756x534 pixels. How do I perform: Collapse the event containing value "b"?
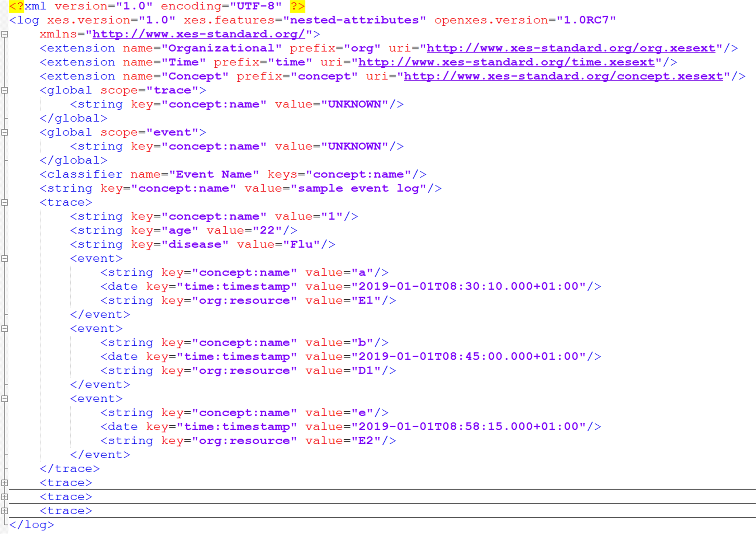pyautogui.click(x=5, y=329)
